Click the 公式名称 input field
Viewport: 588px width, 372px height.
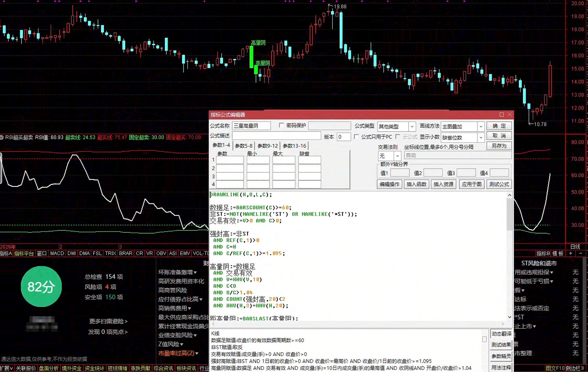click(x=251, y=126)
